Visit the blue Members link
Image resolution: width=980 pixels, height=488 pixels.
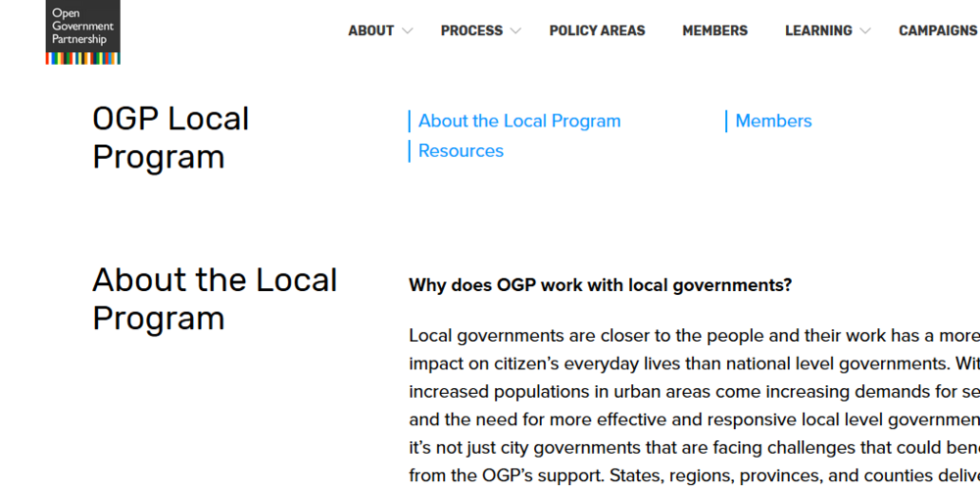(x=773, y=122)
